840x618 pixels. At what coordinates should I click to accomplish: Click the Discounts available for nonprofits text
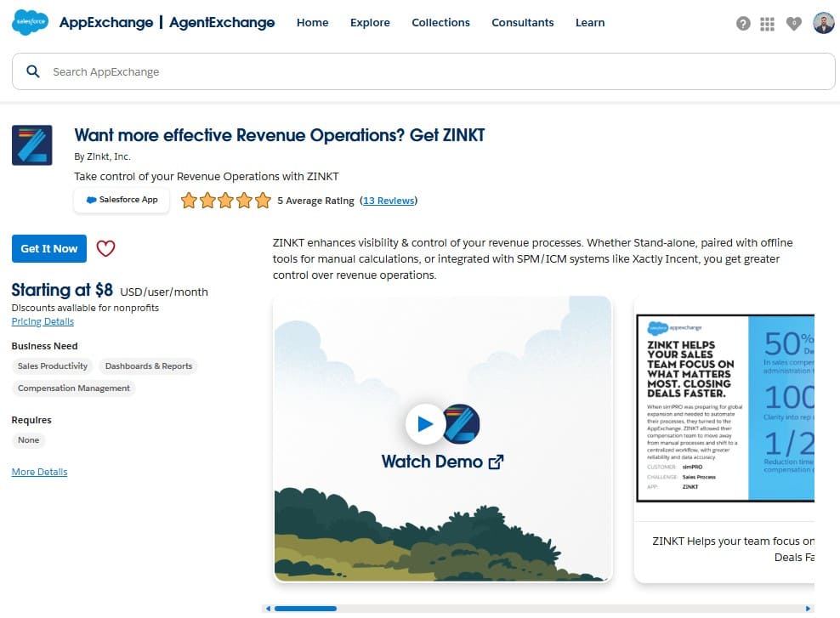pyautogui.click(x=85, y=308)
